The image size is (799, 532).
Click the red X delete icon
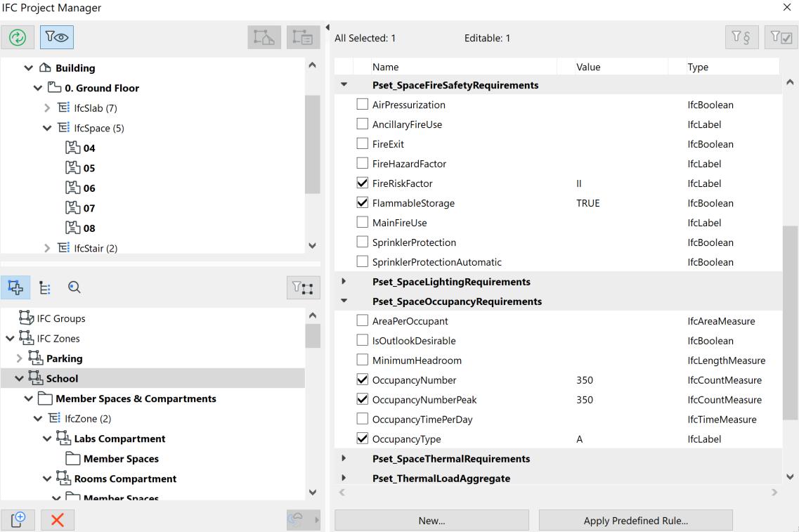[x=58, y=521]
